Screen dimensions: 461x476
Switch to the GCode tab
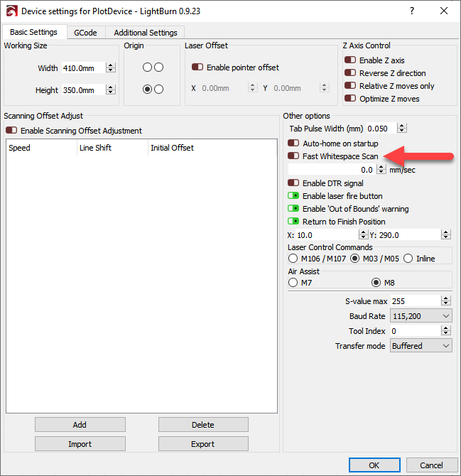pyautogui.click(x=85, y=33)
